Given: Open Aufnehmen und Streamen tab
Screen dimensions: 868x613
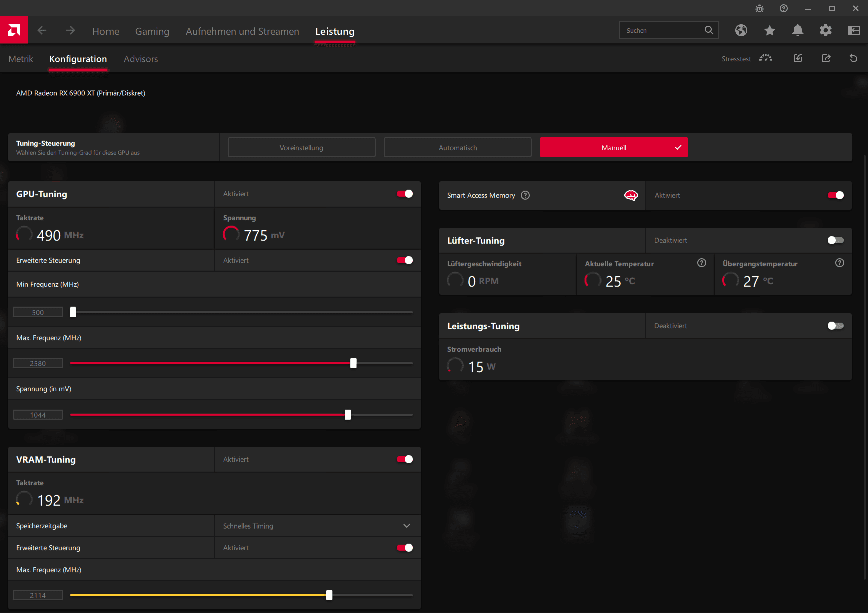Looking at the screenshot, I should click(243, 31).
